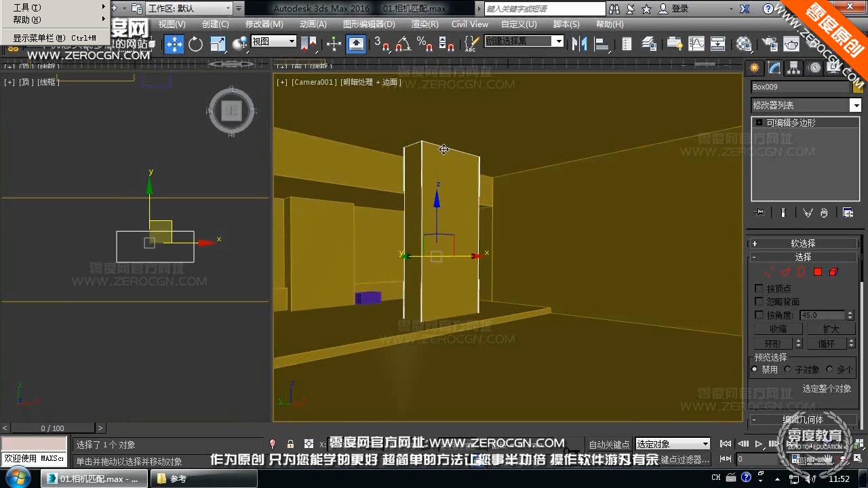Viewport: 868px width, 488px height.
Task: Toggle Percent Snap icon
Action: click(x=425, y=44)
